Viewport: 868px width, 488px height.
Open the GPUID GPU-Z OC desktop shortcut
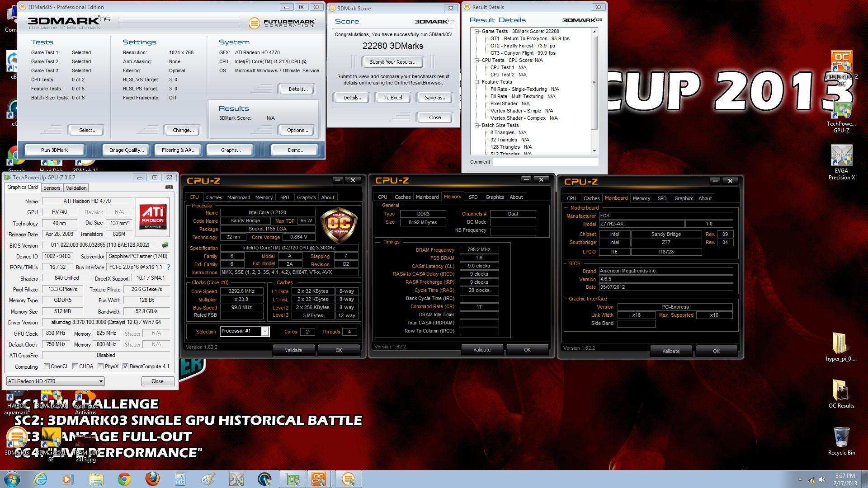[841, 68]
